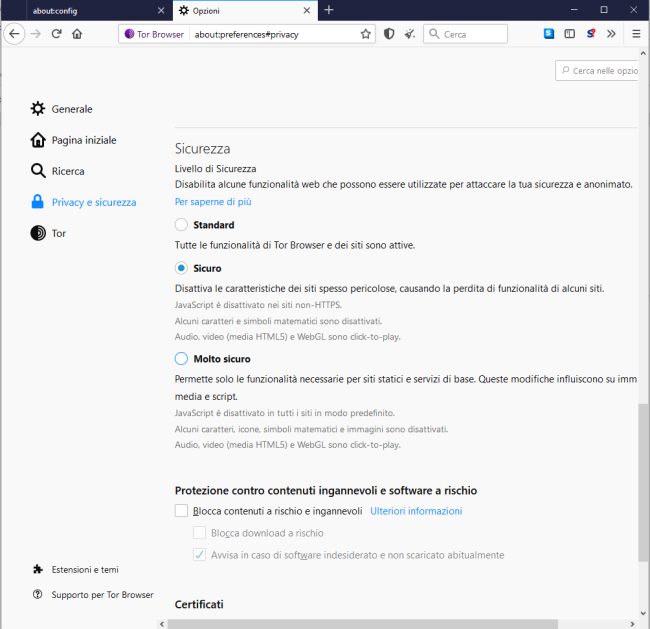
Task: Reload the current page
Action: (57, 34)
